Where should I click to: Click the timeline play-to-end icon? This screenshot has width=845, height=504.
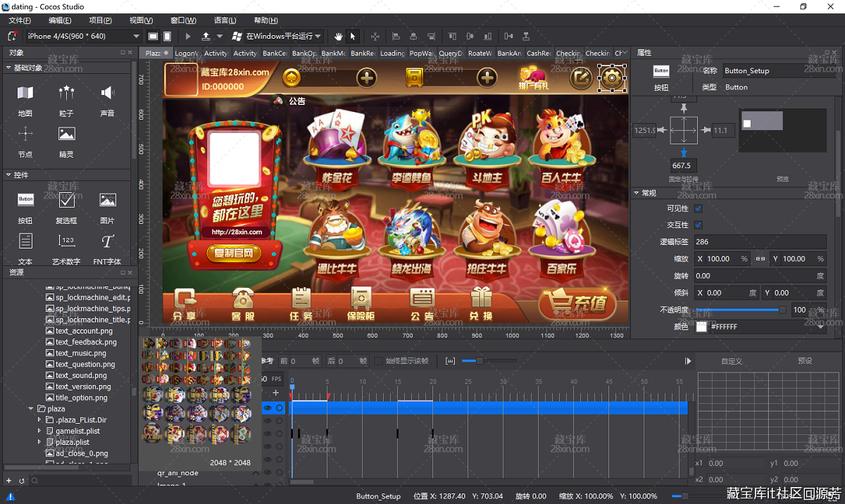coord(688,361)
